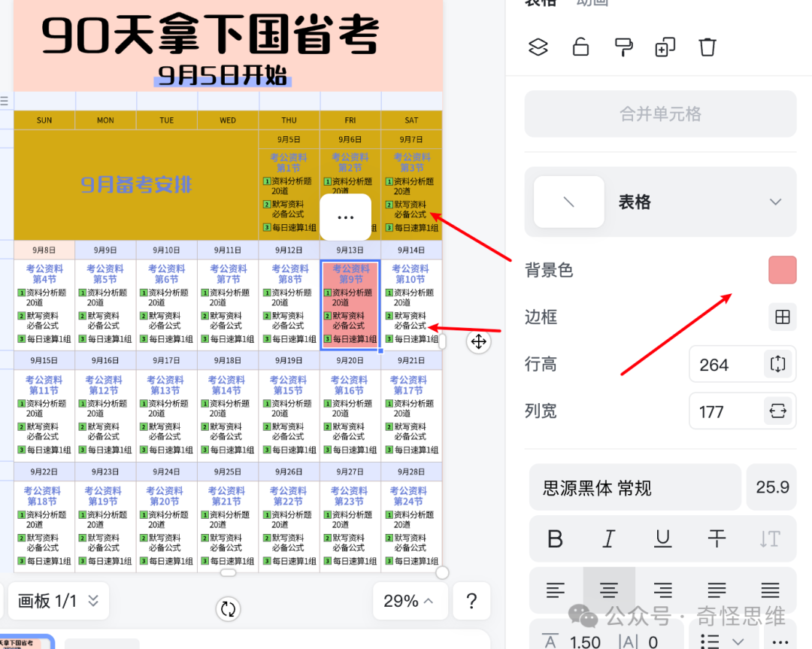812x649 pixels.
Task: Open the floating more options ellipsis
Action: pyautogui.click(x=345, y=217)
